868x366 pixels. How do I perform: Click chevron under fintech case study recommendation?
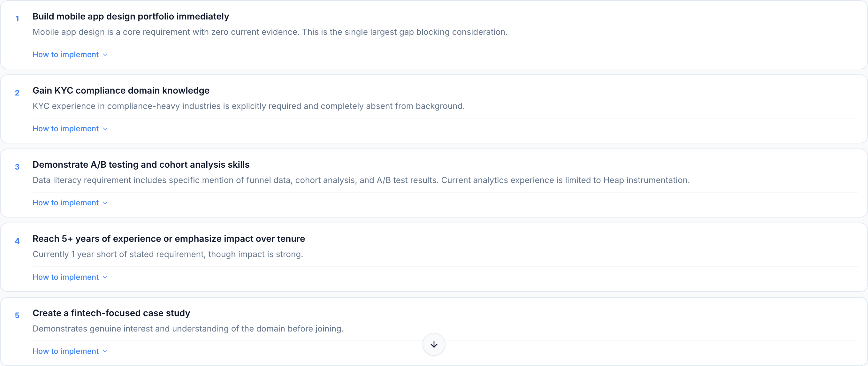tap(105, 351)
